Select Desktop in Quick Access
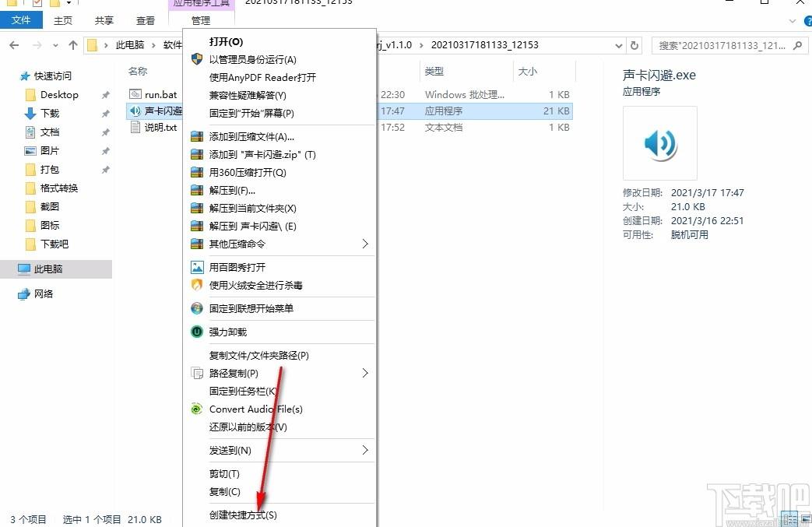The width and height of the screenshot is (812, 527). [59, 95]
